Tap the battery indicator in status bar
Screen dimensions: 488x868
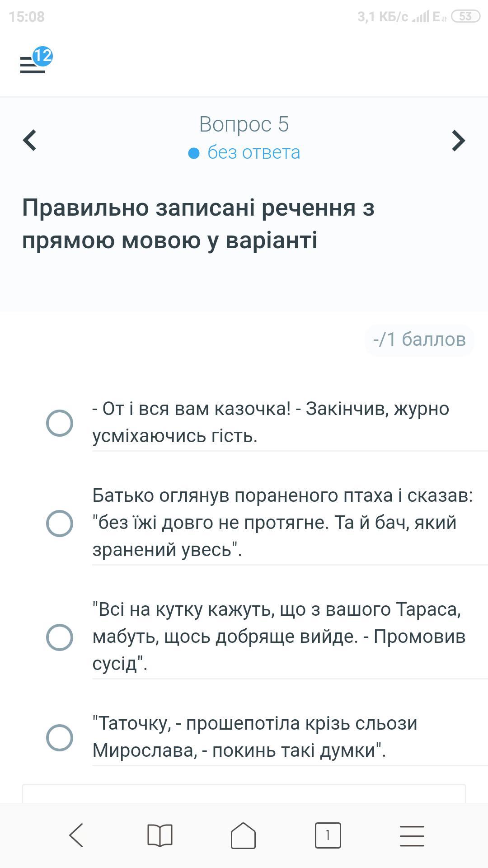point(465,17)
